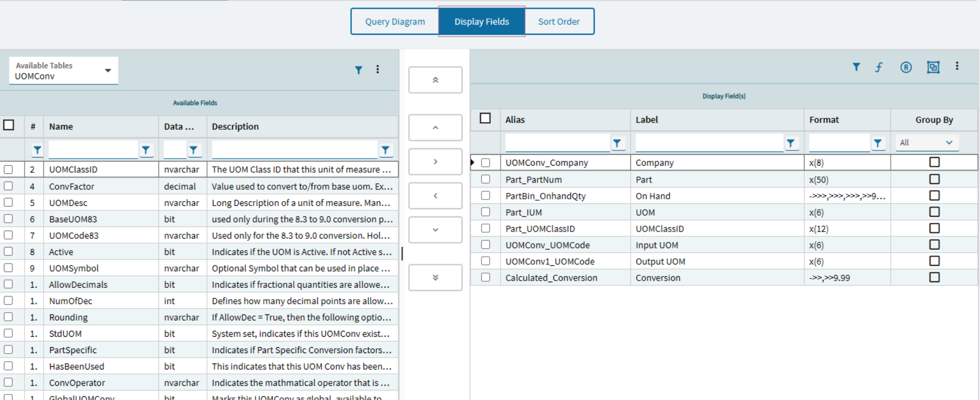Viewport: 980px width, 400px height.
Task: Click the single right arrow add-field button
Action: click(x=435, y=162)
